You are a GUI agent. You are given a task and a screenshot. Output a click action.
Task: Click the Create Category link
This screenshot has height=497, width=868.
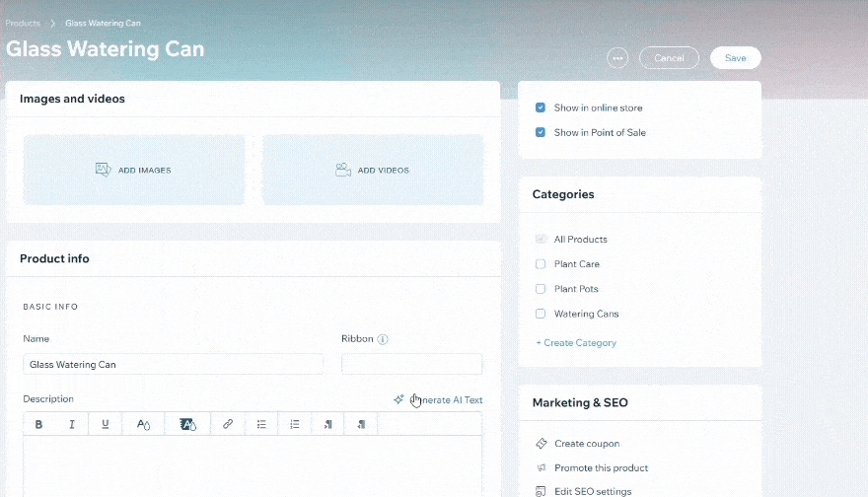point(576,343)
